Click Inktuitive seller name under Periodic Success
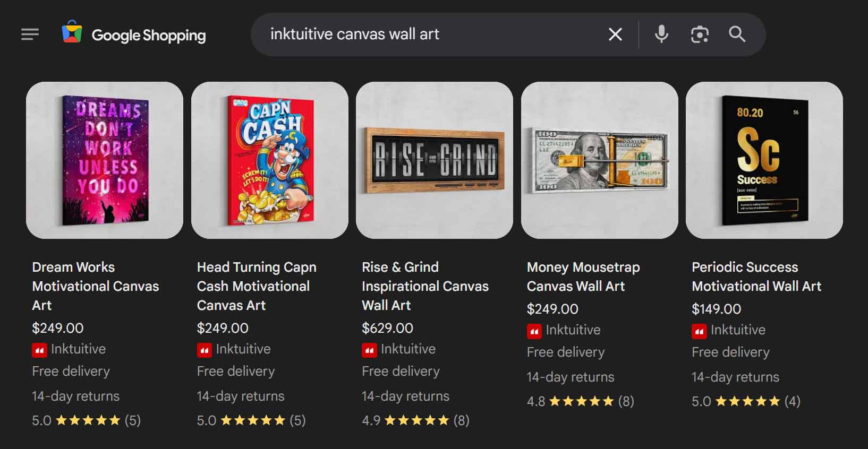Viewport: 868px width, 449px height. [x=738, y=330]
